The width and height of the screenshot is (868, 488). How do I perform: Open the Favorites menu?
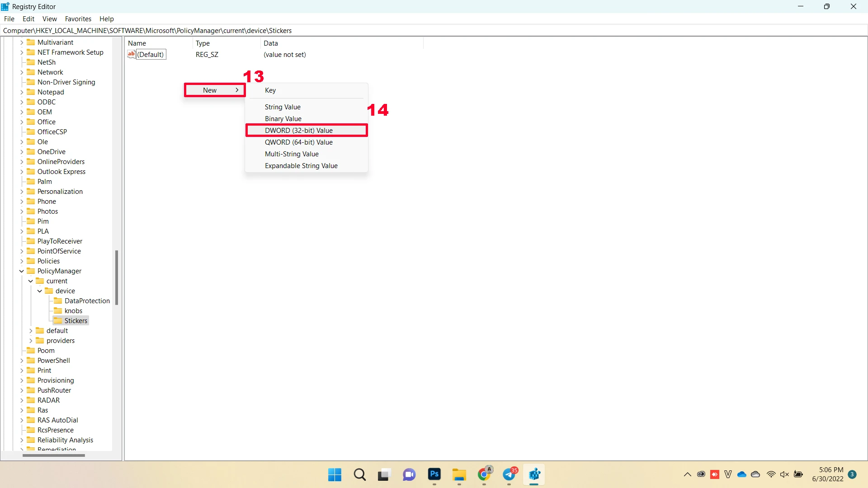coord(78,19)
